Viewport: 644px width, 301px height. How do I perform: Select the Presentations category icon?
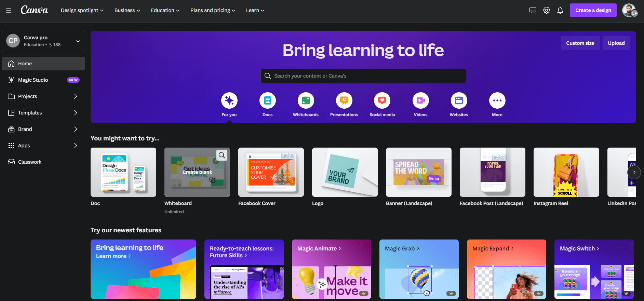[344, 100]
